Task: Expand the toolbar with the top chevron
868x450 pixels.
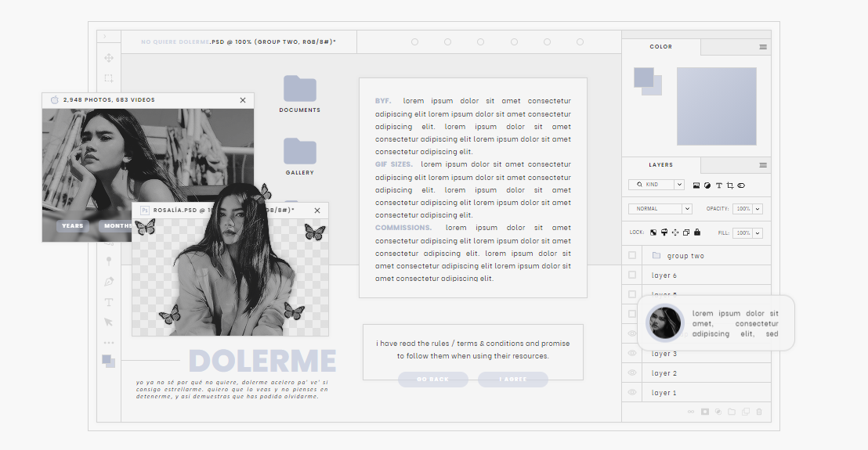Action: click(x=105, y=37)
